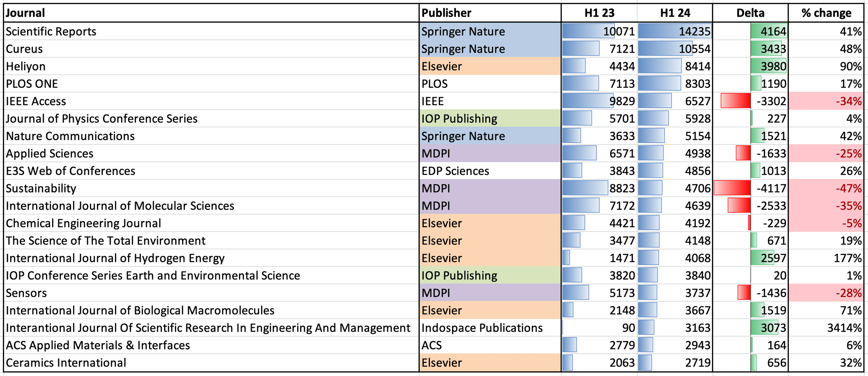Click the ACS publisher cell

pyautogui.click(x=490, y=345)
